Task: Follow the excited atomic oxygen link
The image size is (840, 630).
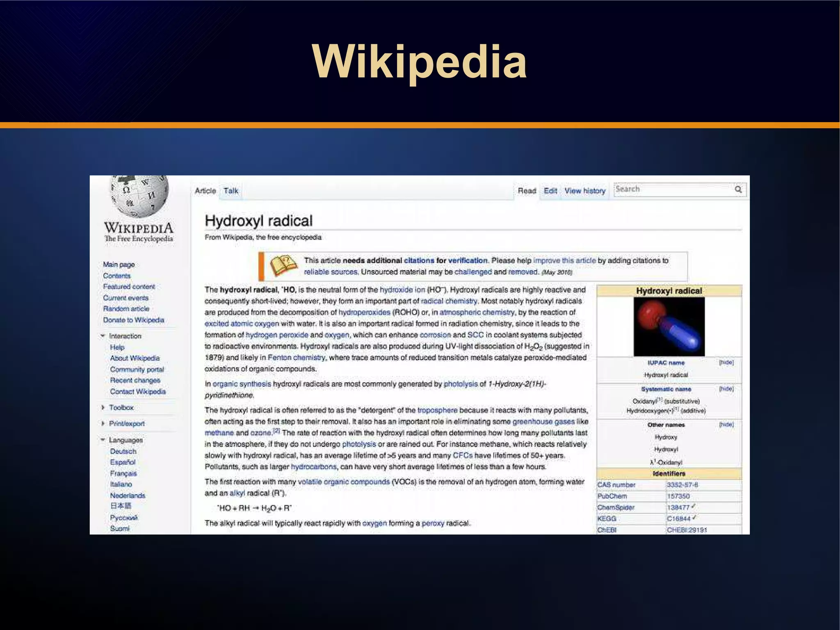Action: 242,324
